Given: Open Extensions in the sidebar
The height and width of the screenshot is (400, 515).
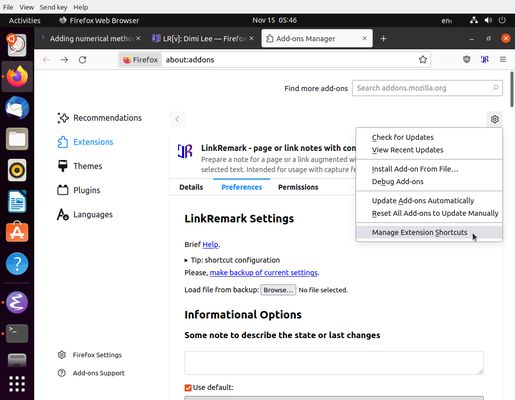Looking at the screenshot, I should coord(85,142).
